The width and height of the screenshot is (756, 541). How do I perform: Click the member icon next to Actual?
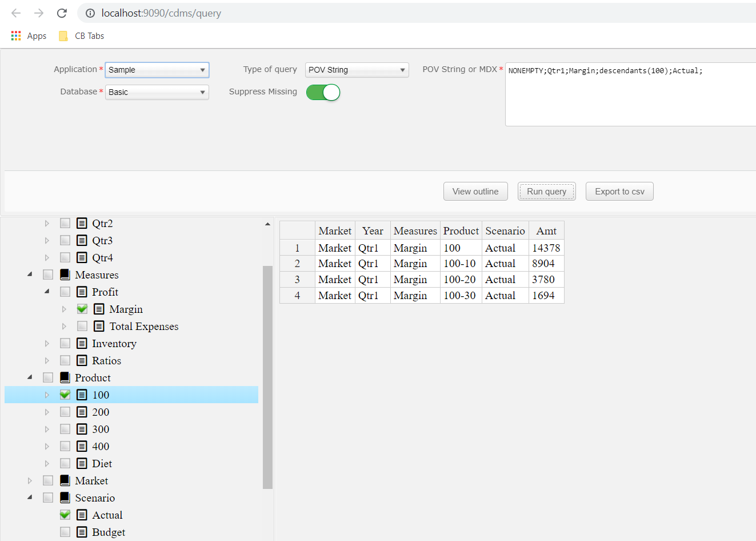click(x=81, y=515)
